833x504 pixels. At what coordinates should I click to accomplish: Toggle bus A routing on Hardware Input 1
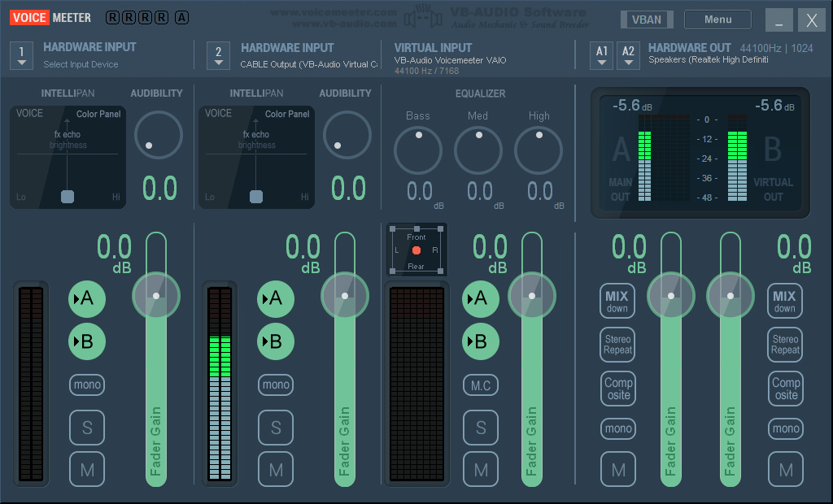86,299
